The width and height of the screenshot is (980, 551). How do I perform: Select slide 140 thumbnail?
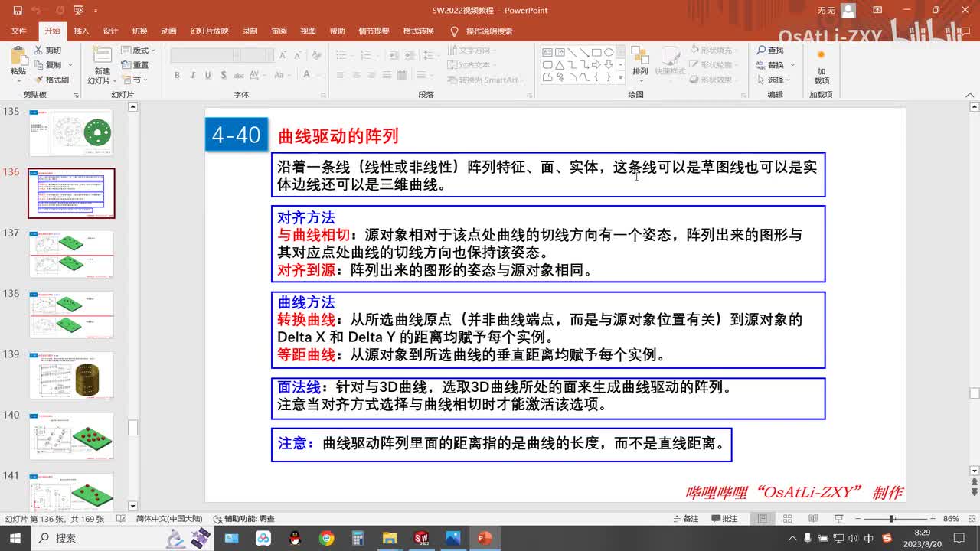coord(71,436)
